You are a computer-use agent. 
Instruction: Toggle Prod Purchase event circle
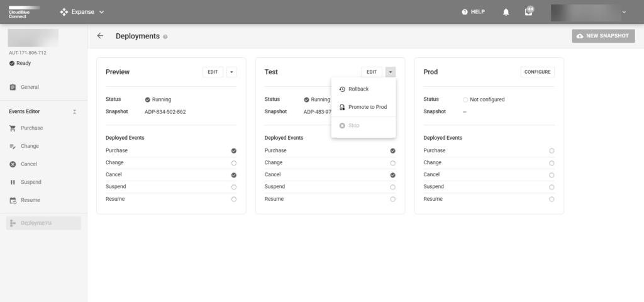point(552,151)
